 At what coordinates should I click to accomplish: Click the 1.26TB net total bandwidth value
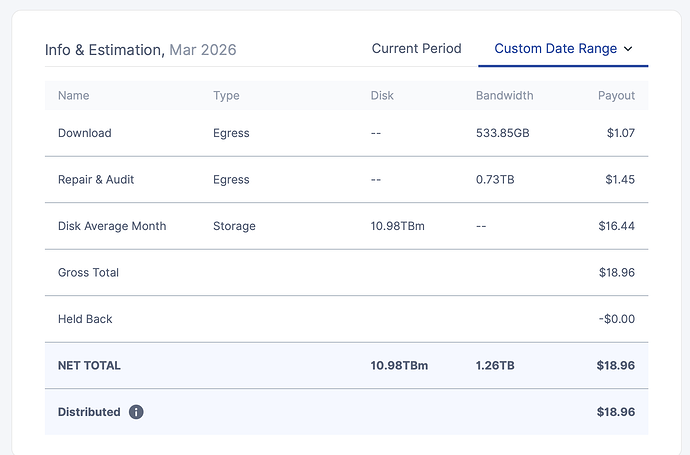click(x=495, y=366)
